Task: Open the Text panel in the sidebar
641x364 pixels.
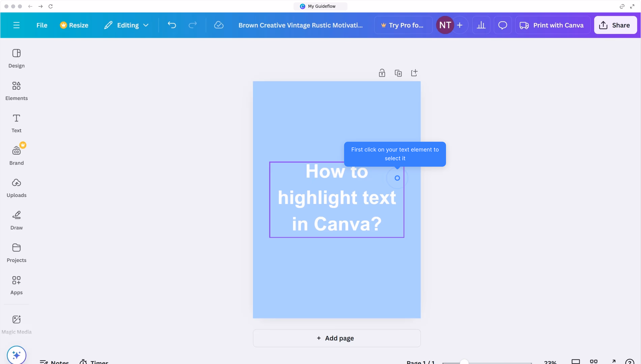Action: 17,123
